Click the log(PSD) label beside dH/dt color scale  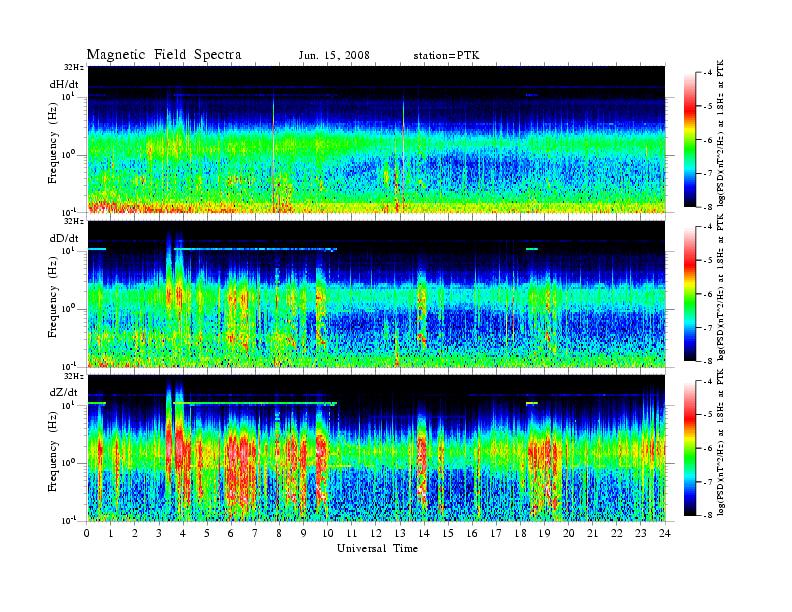tap(721, 133)
